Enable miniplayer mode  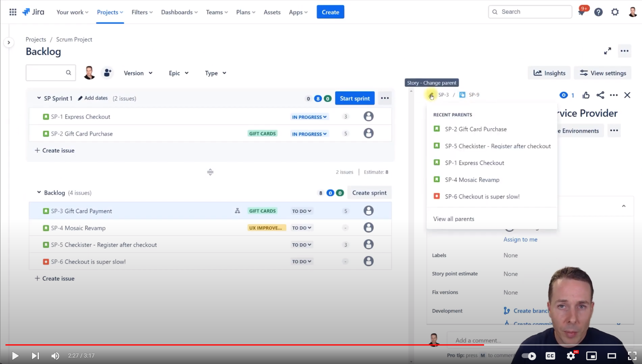tap(591, 356)
